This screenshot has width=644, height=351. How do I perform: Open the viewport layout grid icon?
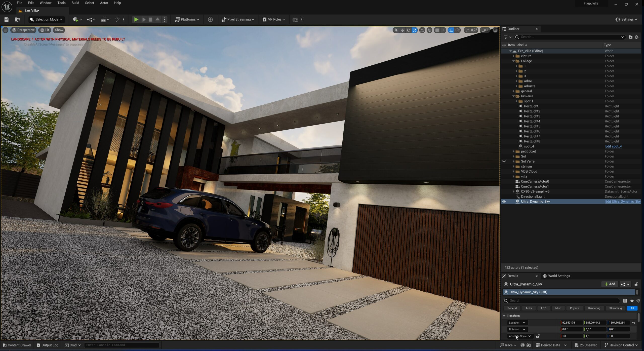coord(495,30)
